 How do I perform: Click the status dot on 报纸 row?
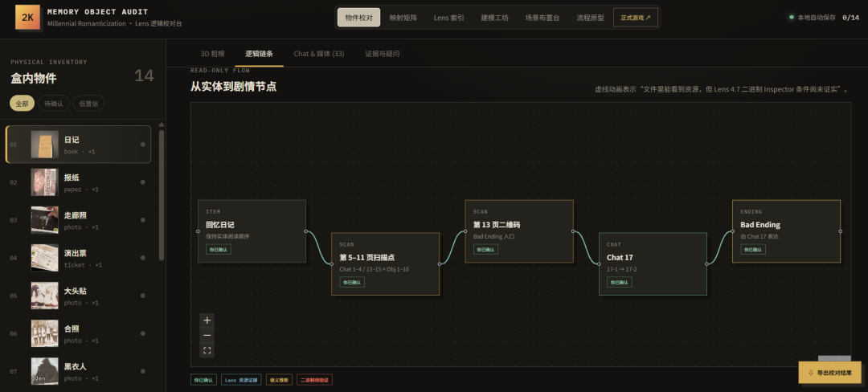[x=143, y=182]
